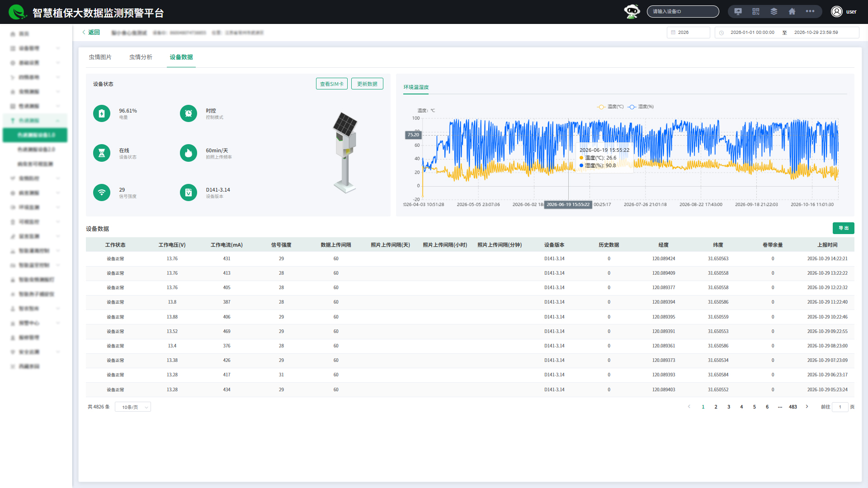Click the clock icon in date range field
This screenshot has width=868, height=488.
[722, 33]
